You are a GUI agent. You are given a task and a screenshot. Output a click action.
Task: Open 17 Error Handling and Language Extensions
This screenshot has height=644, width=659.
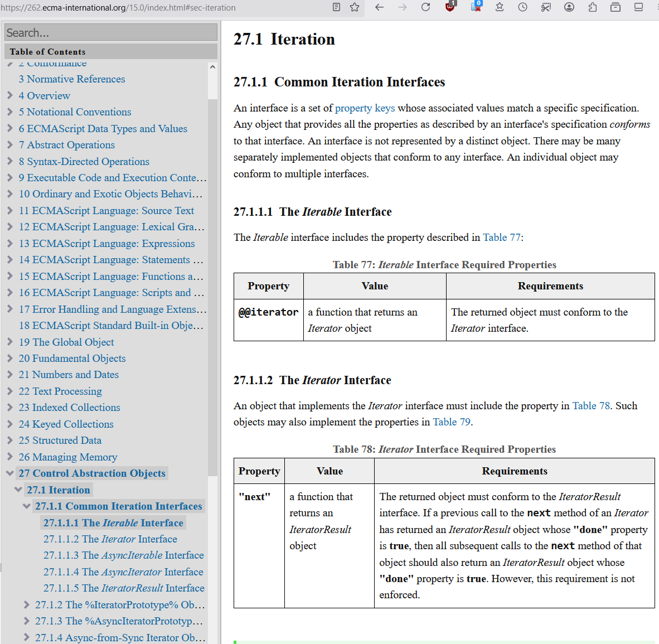tap(113, 309)
